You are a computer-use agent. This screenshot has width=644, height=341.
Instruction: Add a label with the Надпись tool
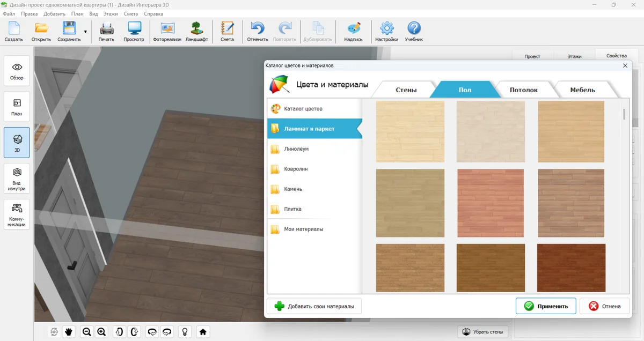[353, 32]
